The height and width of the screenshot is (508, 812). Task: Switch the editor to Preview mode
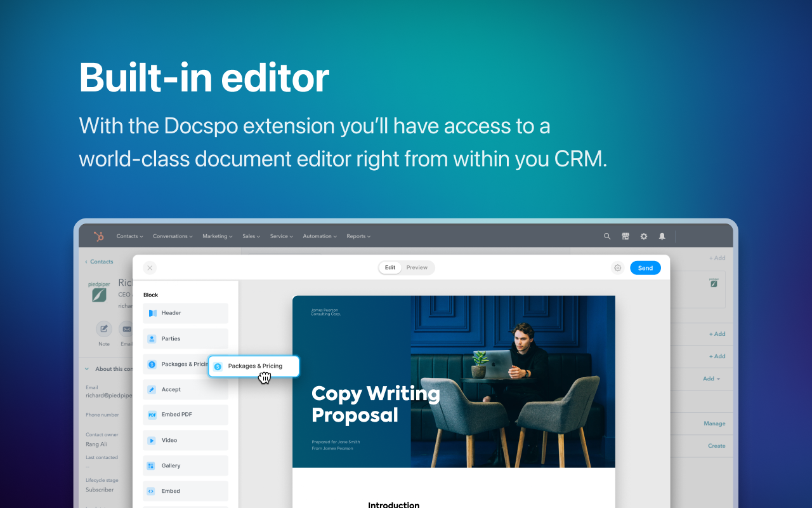pyautogui.click(x=417, y=268)
